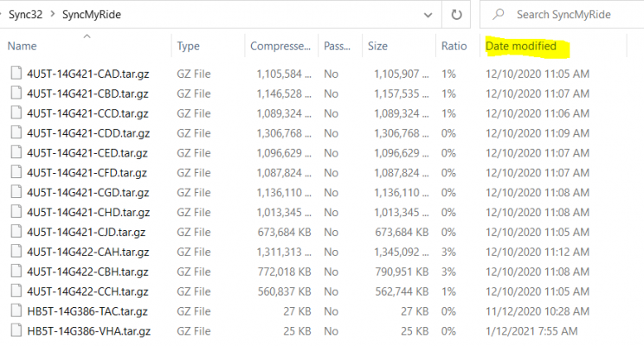Open the chevron between Sync32 and SyncMyRide
644x346 pixels.
click(53, 15)
